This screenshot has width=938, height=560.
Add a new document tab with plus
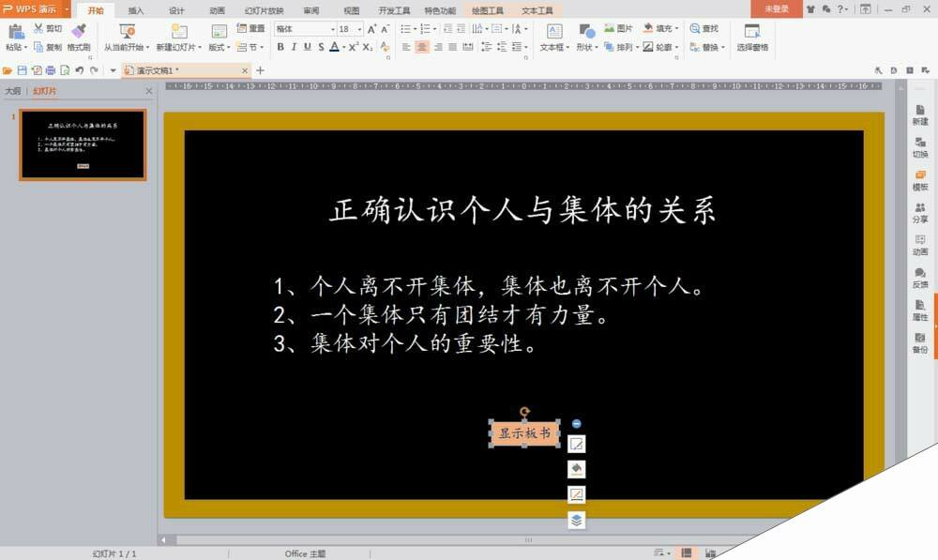(x=260, y=70)
